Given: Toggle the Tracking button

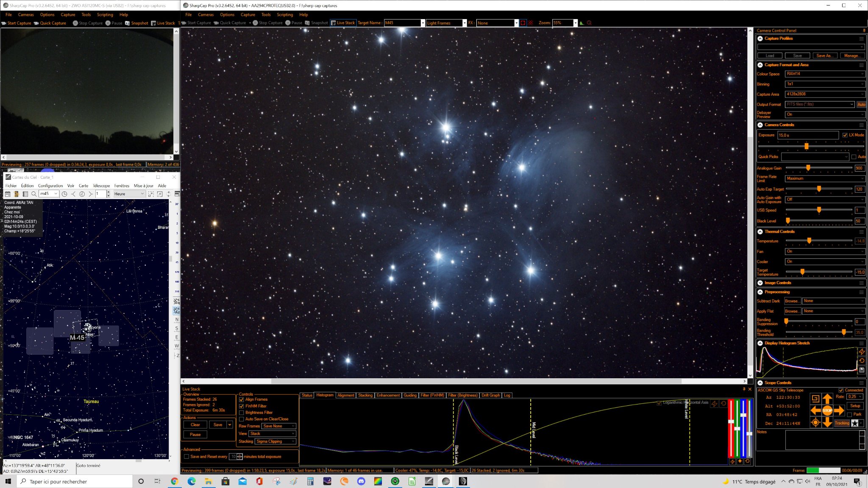Looking at the screenshot, I should point(842,423).
